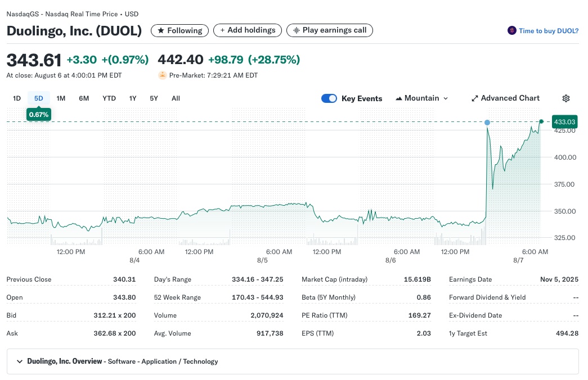Click the Day's Range value 334.16 - 347.25

pos(257,279)
